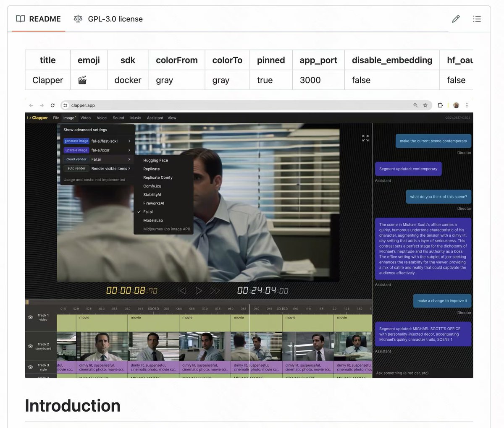The image size is (504, 428).
Task: Open browser extensions puzzle icon
Action: pyautogui.click(x=440, y=105)
